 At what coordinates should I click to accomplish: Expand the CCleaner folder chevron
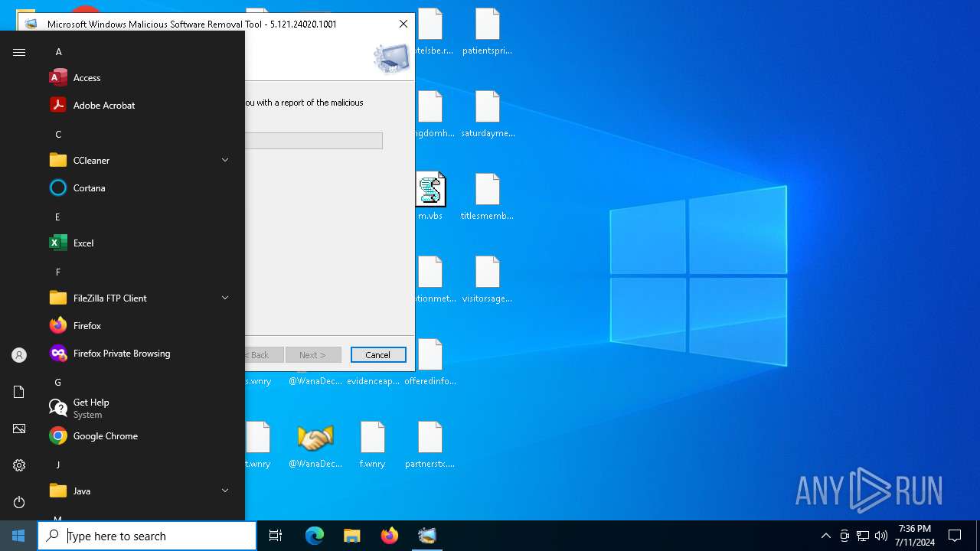(225, 160)
